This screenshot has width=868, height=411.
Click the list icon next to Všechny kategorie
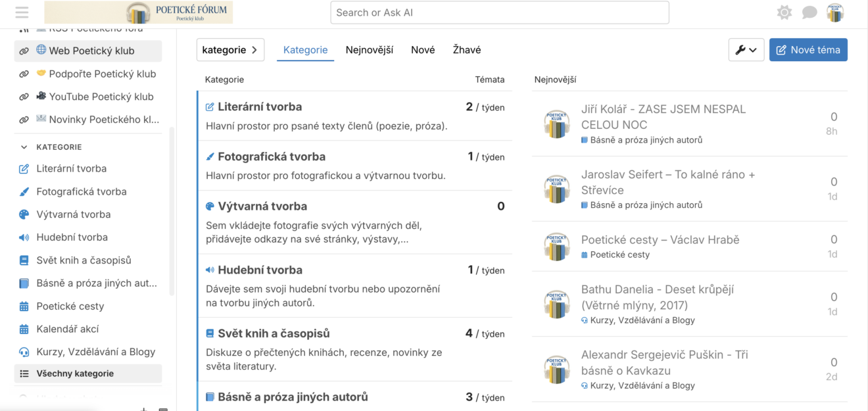point(24,374)
